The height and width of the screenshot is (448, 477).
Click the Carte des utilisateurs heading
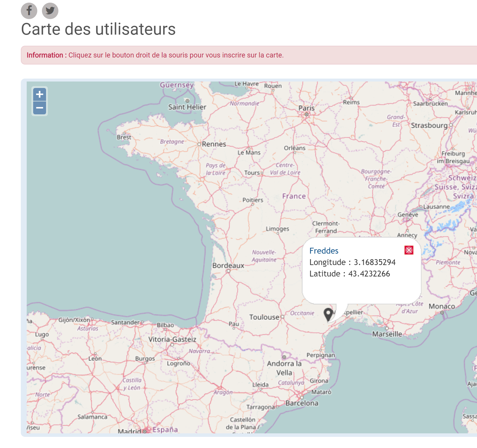click(99, 29)
